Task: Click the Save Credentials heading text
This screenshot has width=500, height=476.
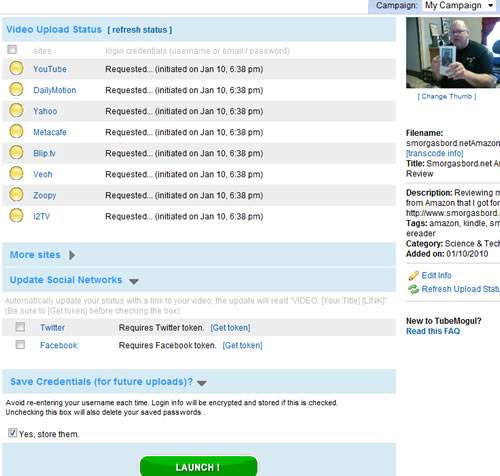Action: coord(101,381)
